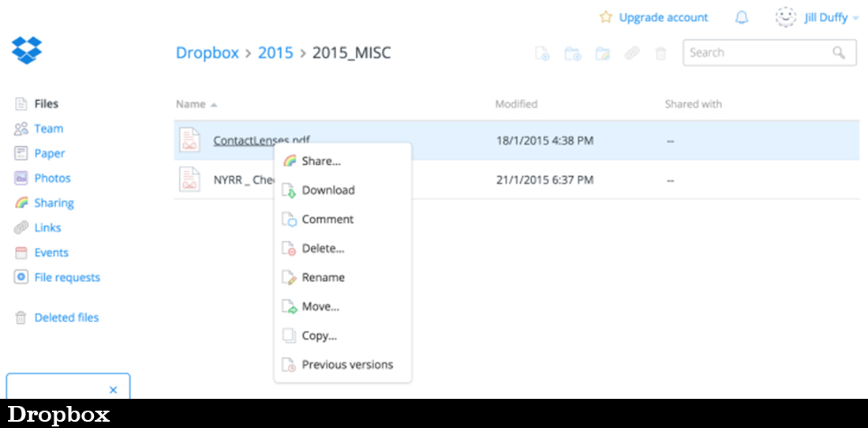Screen dimensions: 868x428
Task: Click the Upgrade account link
Action: pos(663,17)
